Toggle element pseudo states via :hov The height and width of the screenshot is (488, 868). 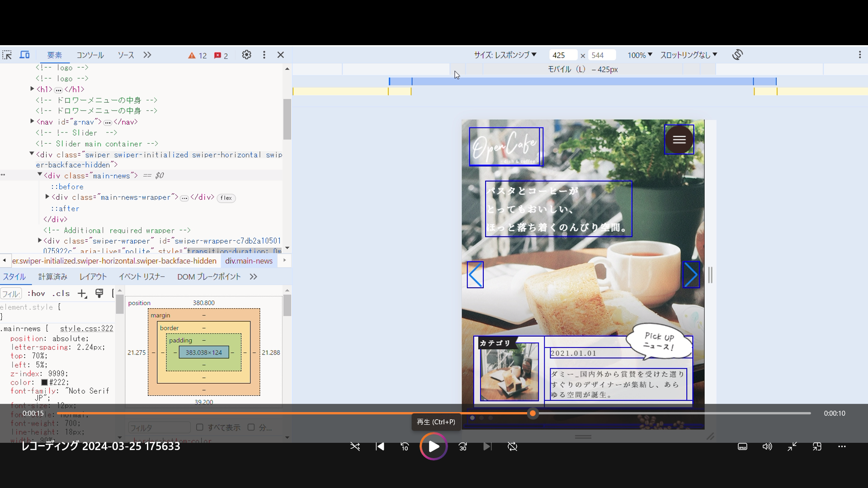[x=36, y=293]
